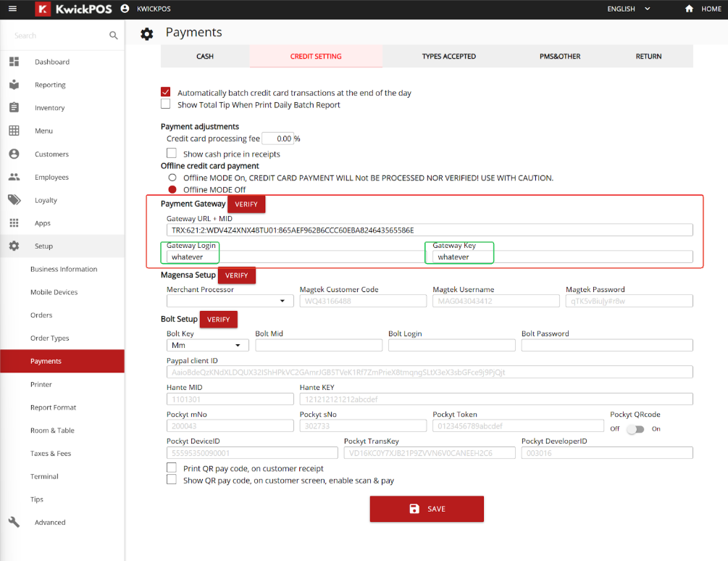Screen dimensions: 728x561
Task: Click Bolt Setup VERIFY button
Action: point(218,320)
